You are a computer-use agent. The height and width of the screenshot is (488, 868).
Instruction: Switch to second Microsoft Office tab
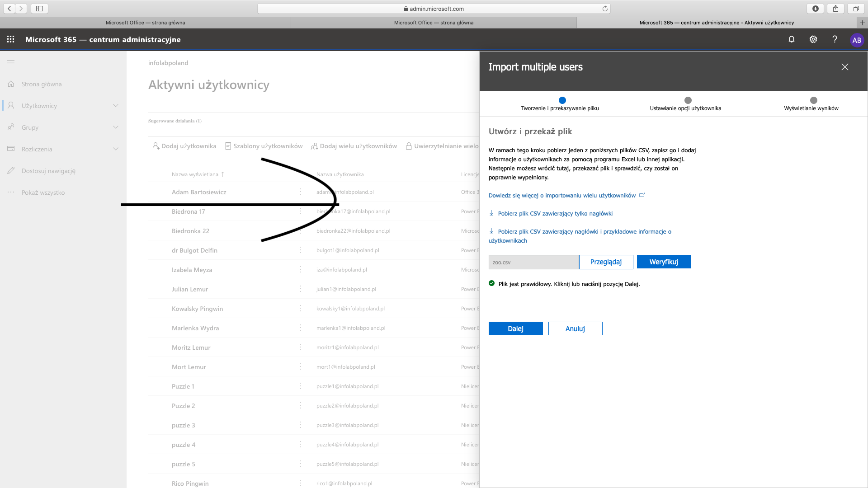tap(434, 23)
